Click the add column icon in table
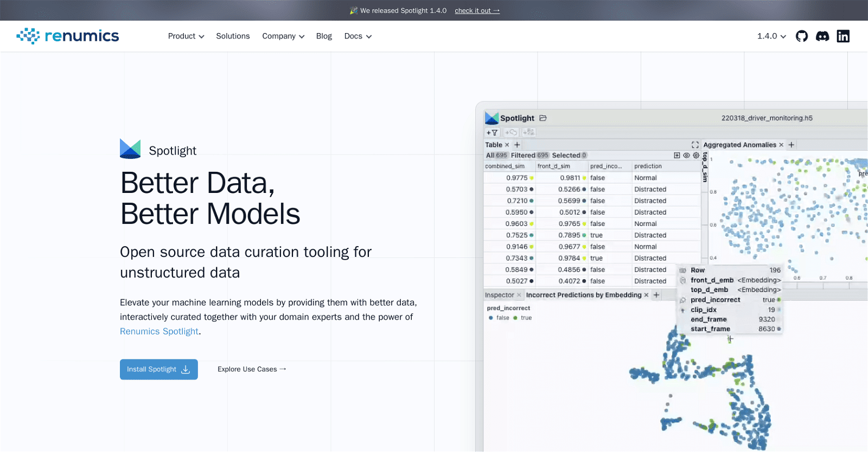The image size is (868, 452). click(x=676, y=156)
